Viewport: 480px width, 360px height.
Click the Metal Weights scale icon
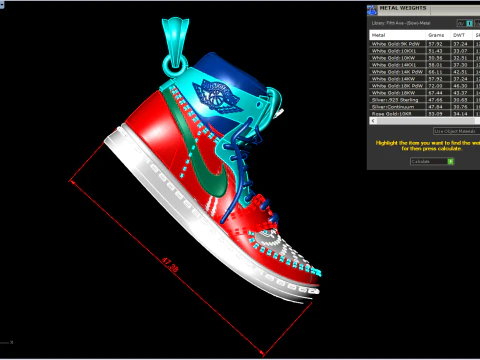(372, 10)
